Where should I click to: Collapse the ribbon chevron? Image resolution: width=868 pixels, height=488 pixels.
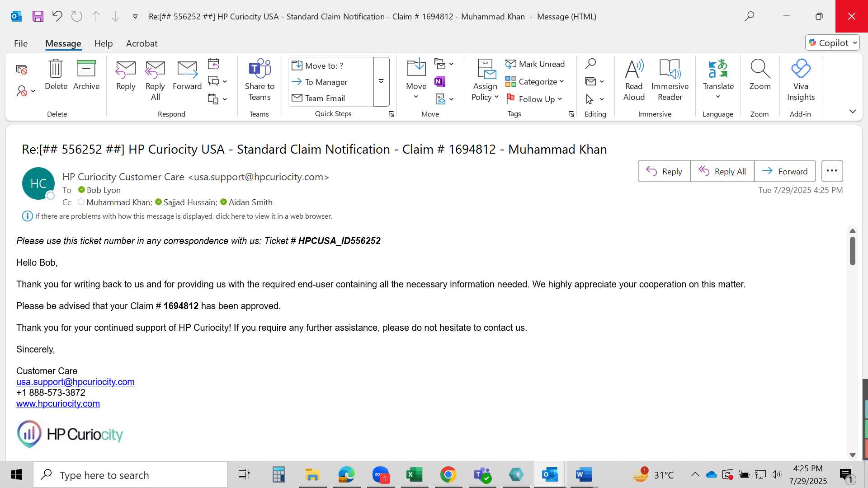(853, 112)
